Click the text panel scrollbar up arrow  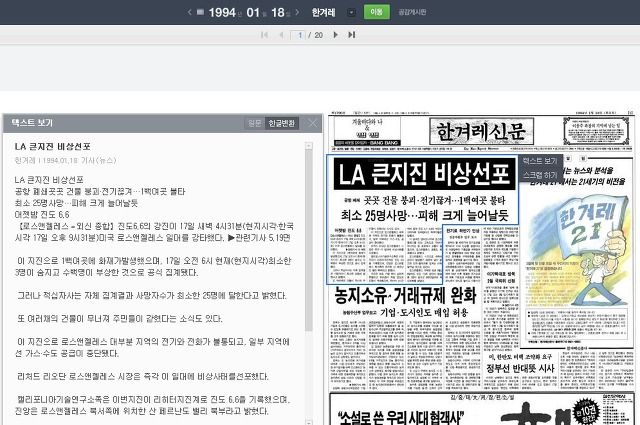(309, 146)
